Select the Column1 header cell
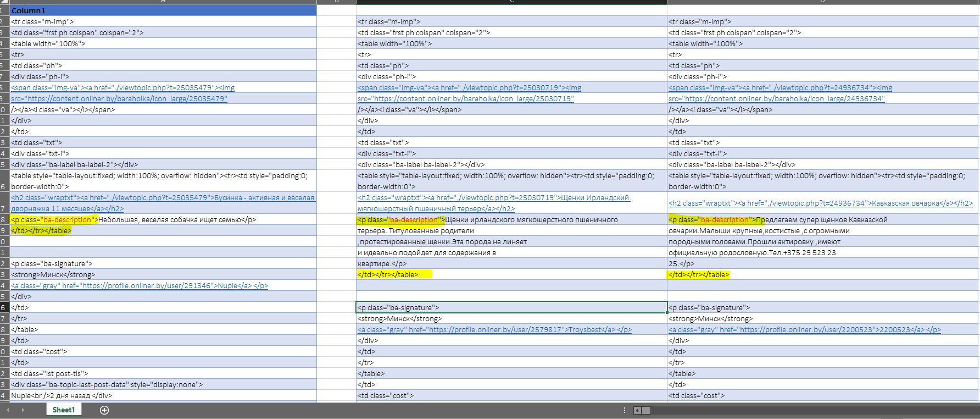Screen dimensions: 980x419 pyautogui.click(x=163, y=10)
